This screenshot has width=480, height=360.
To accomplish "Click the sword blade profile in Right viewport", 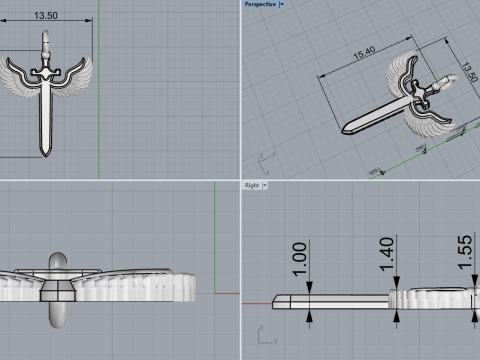I will point(331,302).
